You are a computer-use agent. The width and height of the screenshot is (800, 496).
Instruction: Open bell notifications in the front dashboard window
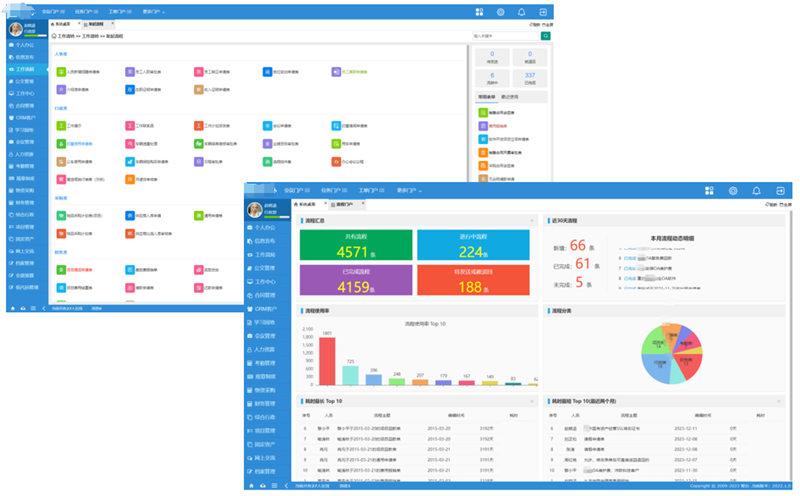pos(757,191)
